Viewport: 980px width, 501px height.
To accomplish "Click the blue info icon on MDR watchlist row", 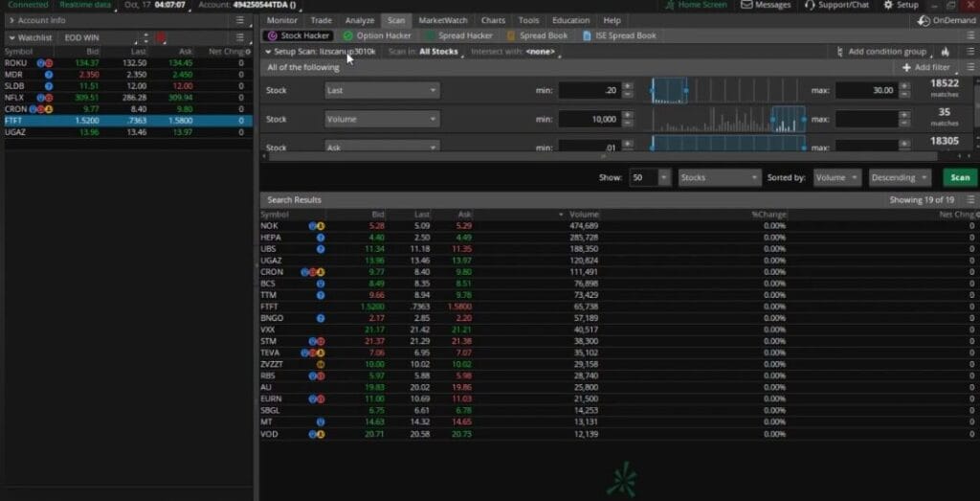I will [49, 75].
